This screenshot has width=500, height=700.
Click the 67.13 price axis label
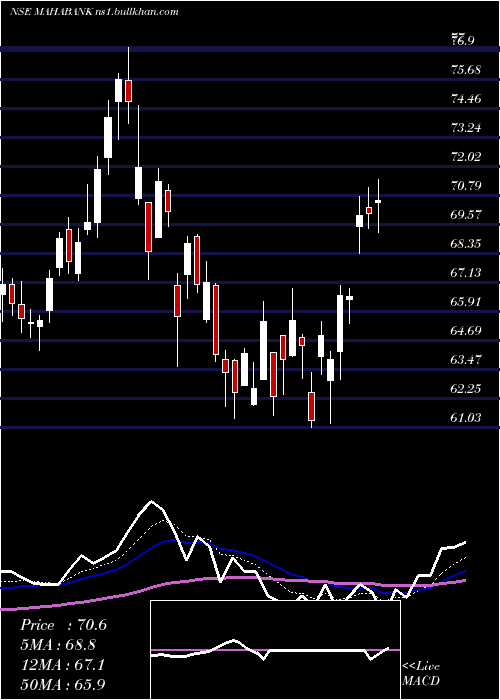tap(466, 272)
